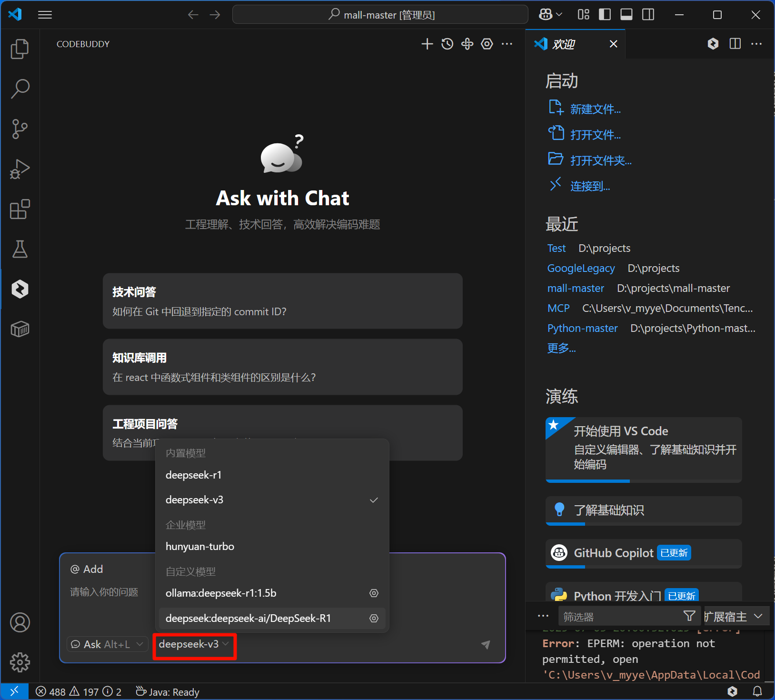Choose hunyuan-turbo model in the list
Screen dimensions: 775x700
click(200, 547)
